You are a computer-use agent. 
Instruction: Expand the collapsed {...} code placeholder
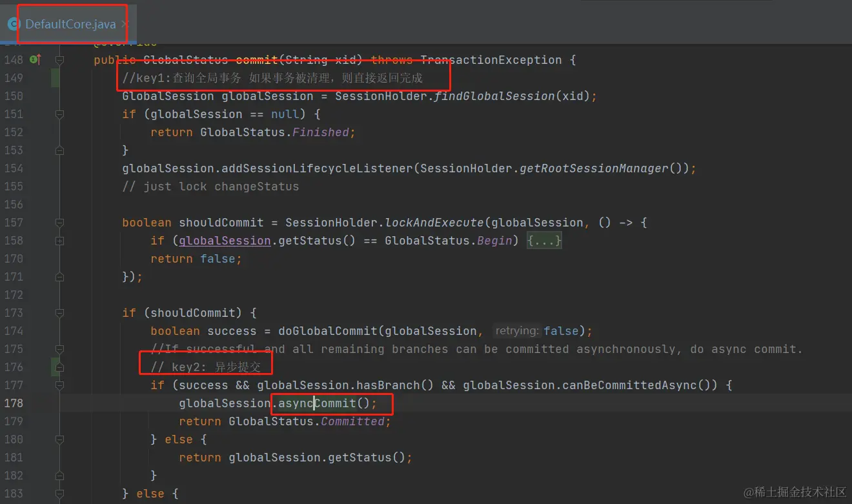click(x=545, y=241)
